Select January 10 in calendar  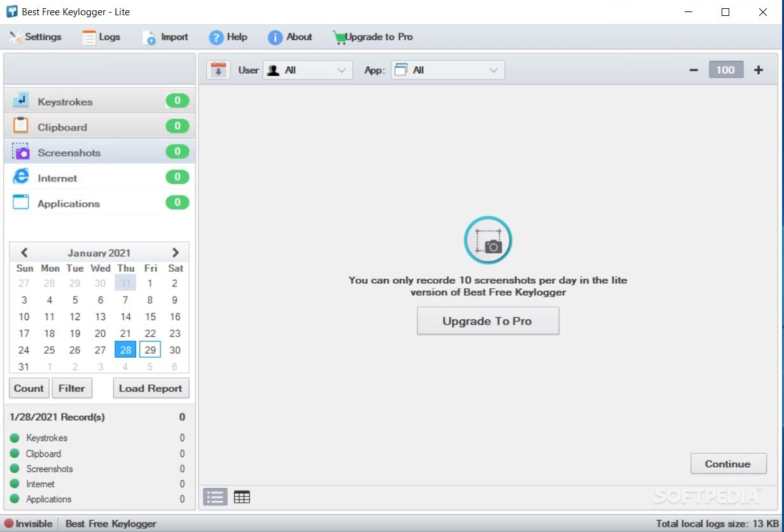24,316
